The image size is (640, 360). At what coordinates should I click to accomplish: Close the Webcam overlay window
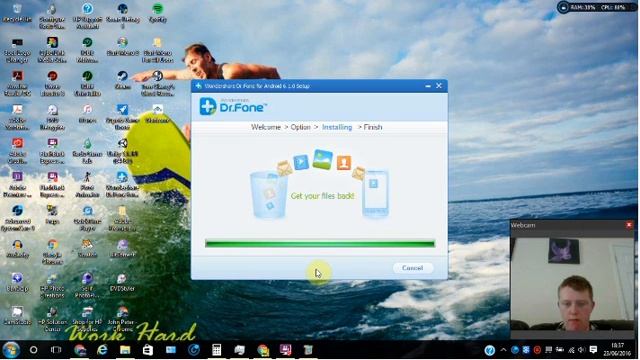click(x=629, y=225)
